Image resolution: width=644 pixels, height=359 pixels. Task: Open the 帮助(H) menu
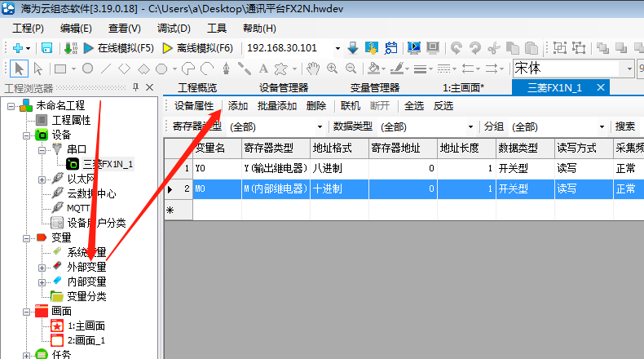point(259,29)
